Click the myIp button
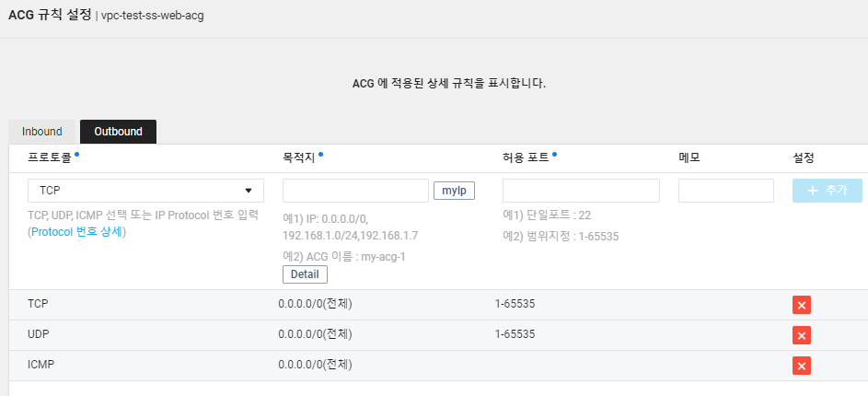The height and width of the screenshot is (396, 868). point(454,191)
